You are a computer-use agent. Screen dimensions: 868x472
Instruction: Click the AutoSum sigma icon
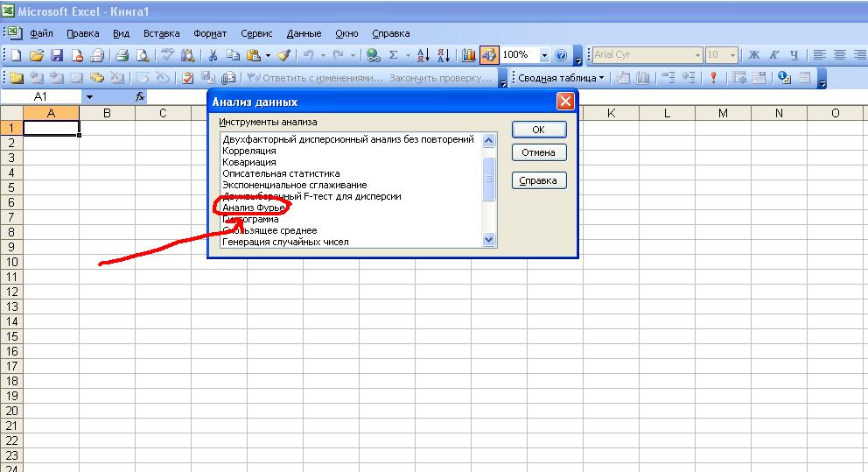click(394, 55)
